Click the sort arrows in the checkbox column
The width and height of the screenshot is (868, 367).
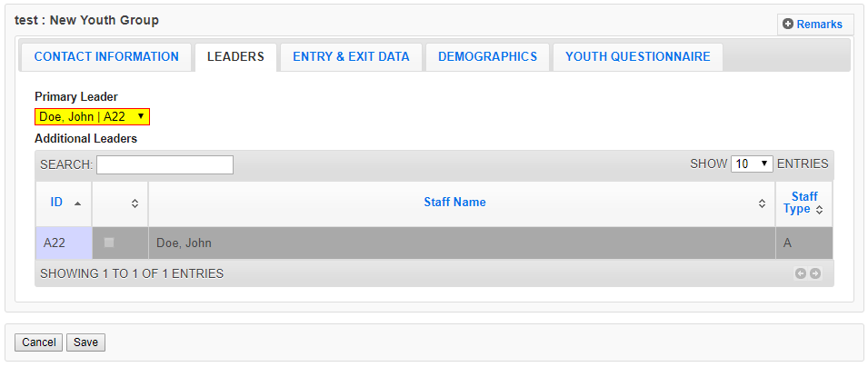tap(135, 203)
